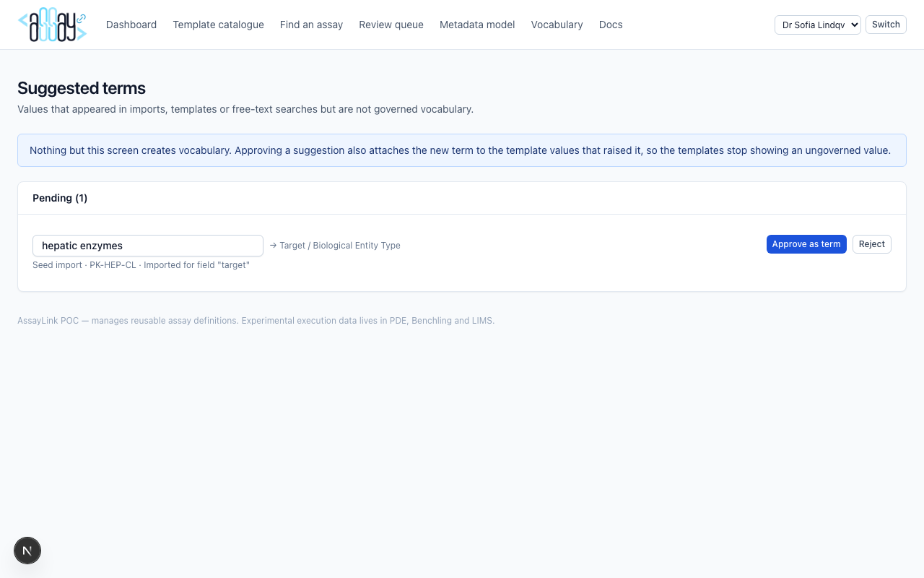
Task: Focus the hepatic enzymes term field
Action: pos(148,246)
